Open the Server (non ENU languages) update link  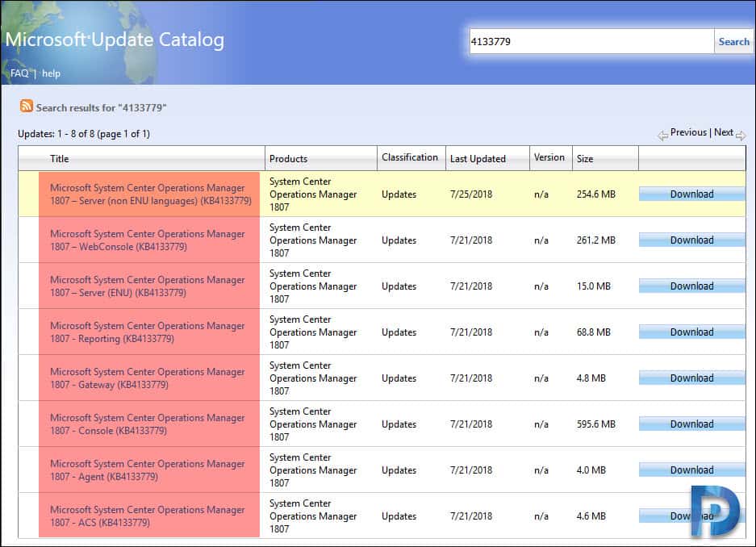[150, 194]
